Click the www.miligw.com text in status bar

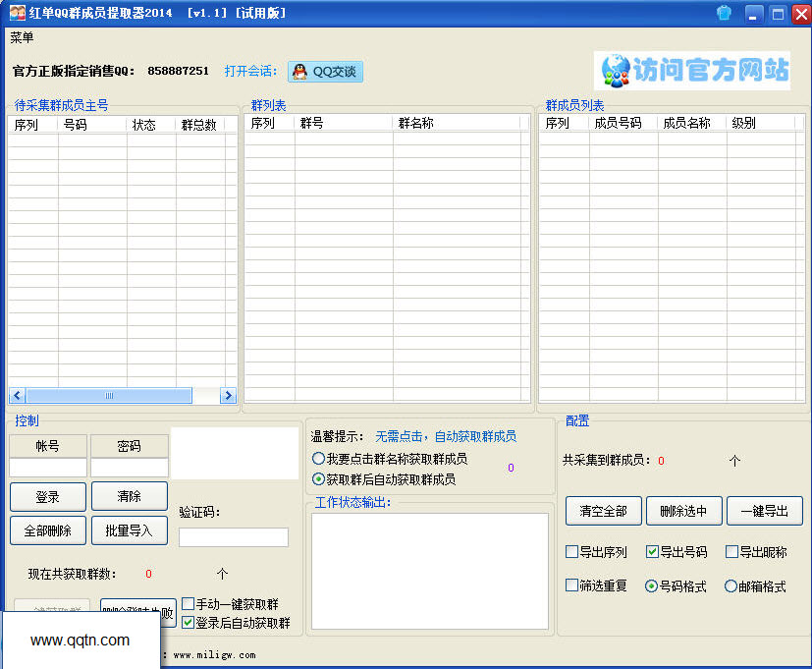point(214,655)
